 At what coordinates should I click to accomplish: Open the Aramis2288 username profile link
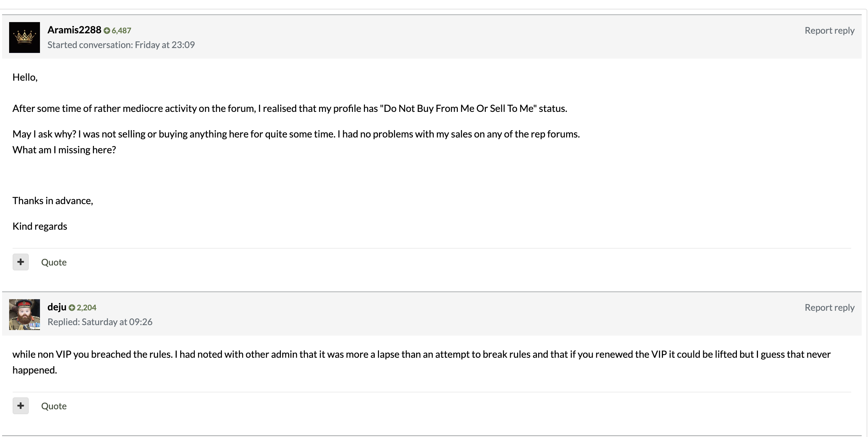pos(74,30)
